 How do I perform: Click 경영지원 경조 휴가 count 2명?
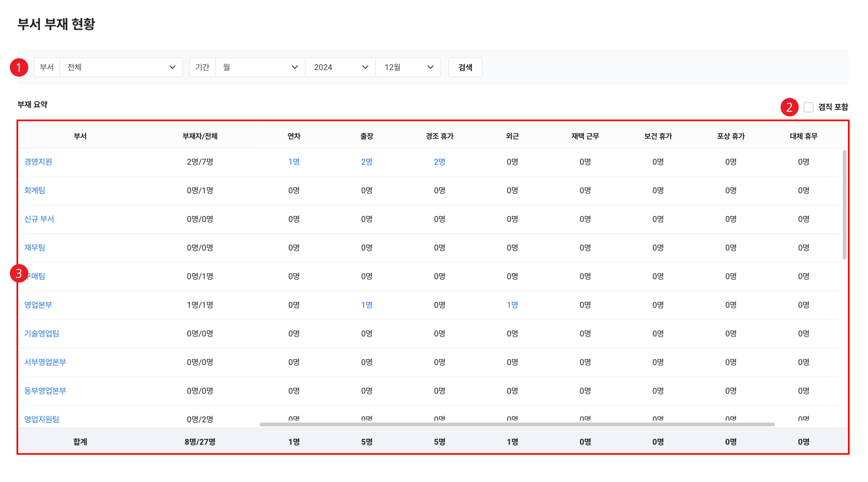click(439, 162)
